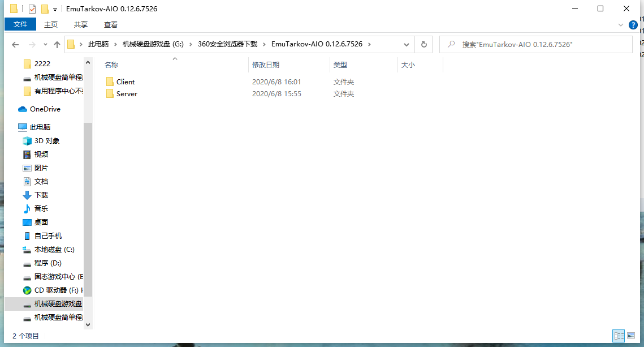Open the Explorer help icon
Screen dimensions: 644x347
tap(633, 25)
